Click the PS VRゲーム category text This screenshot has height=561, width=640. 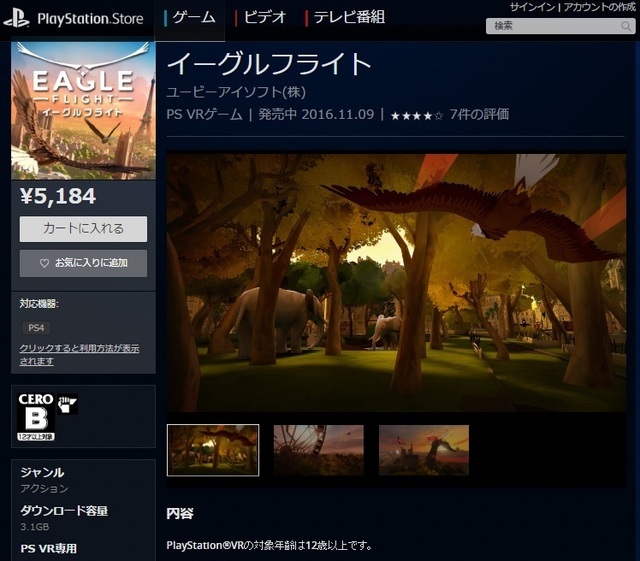[204, 114]
